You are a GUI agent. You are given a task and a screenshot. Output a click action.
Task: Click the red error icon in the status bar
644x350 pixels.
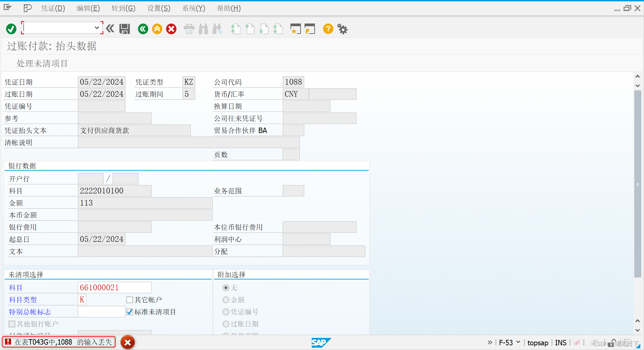[x=7, y=342]
